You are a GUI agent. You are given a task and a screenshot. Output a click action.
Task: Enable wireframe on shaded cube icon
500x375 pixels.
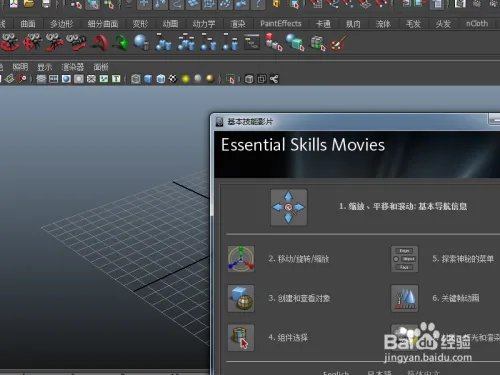click(161, 79)
